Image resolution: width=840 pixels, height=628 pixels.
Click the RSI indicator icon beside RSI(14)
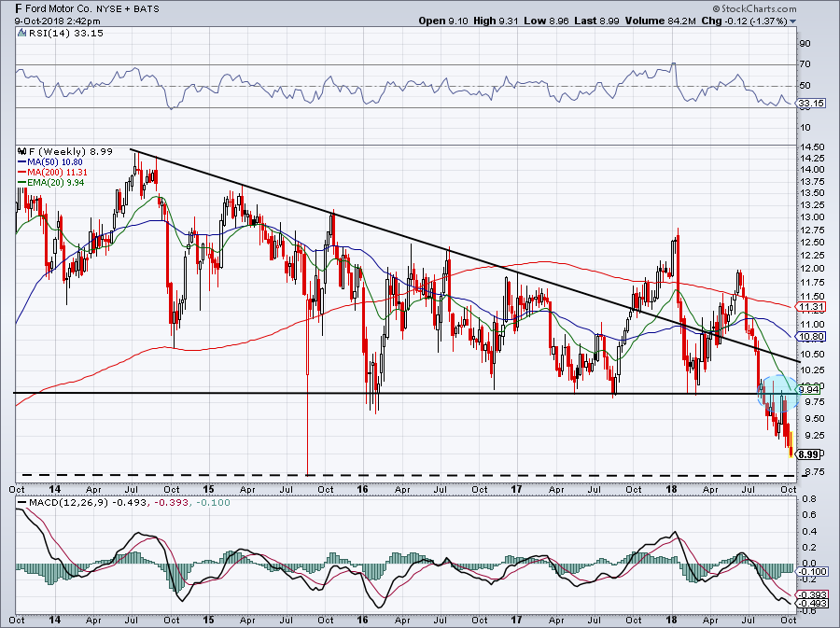pyautogui.click(x=21, y=34)
